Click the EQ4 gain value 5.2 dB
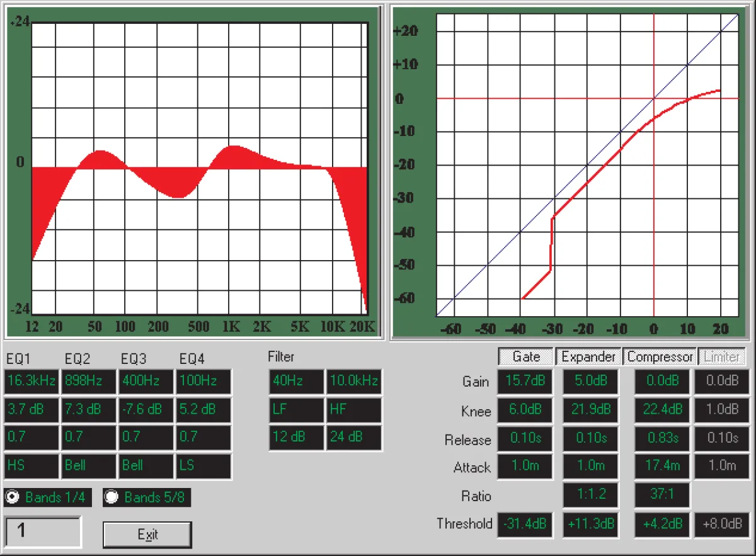Screen dimensions: 756x556 [x=203, y=409]
